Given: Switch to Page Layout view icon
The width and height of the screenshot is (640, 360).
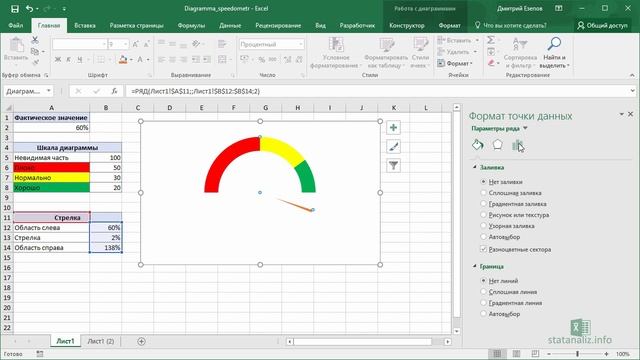Looking at the screenshot, I should point(516,353).
